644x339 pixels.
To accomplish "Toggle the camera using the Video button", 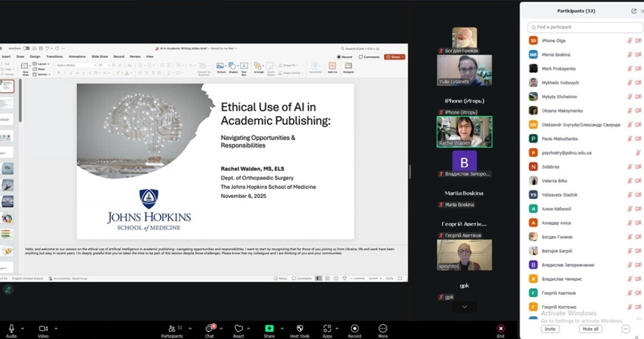I will (x=43, y=328).
